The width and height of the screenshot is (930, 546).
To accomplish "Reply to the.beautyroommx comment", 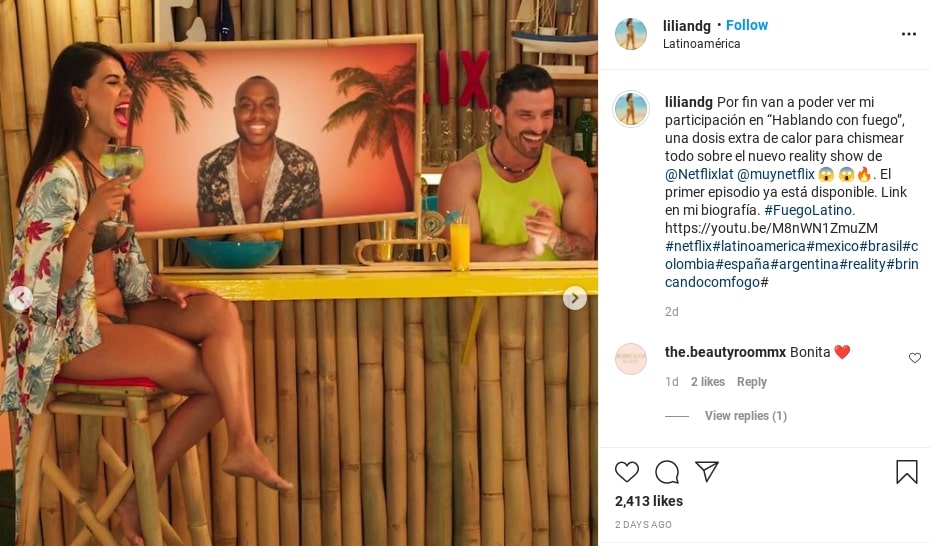I will [x=751, y=382].
